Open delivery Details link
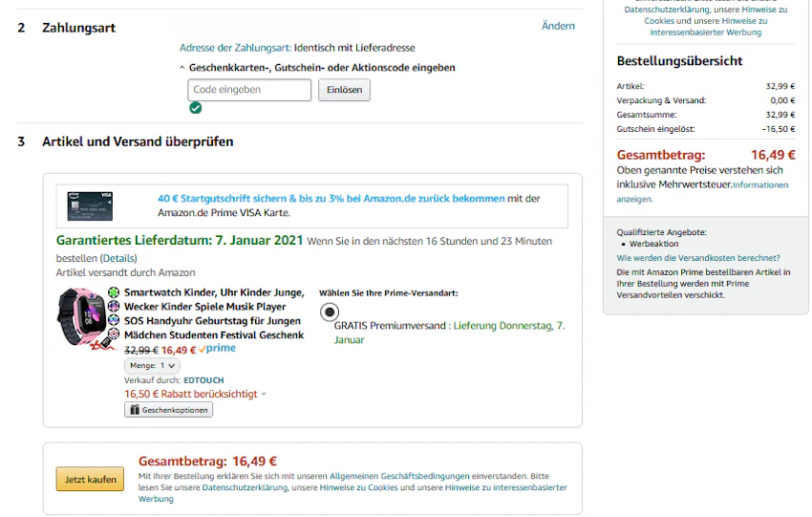The height and width of the screenshot is (517, 812). coord(118,258)
